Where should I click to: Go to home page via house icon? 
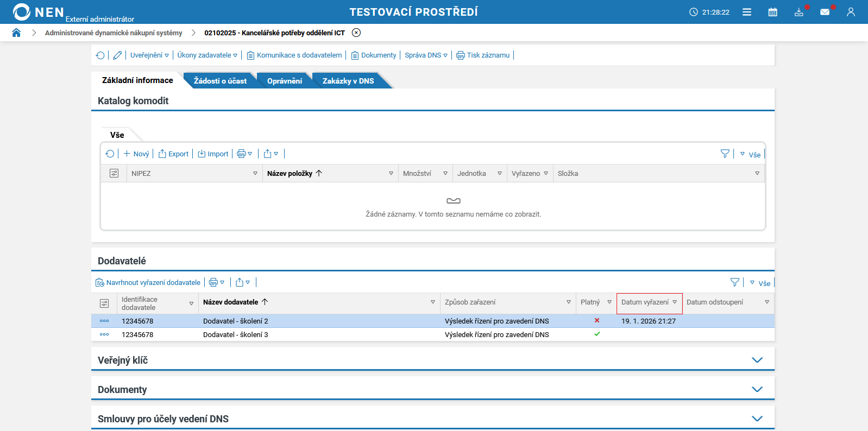click(x=16, y=33)
